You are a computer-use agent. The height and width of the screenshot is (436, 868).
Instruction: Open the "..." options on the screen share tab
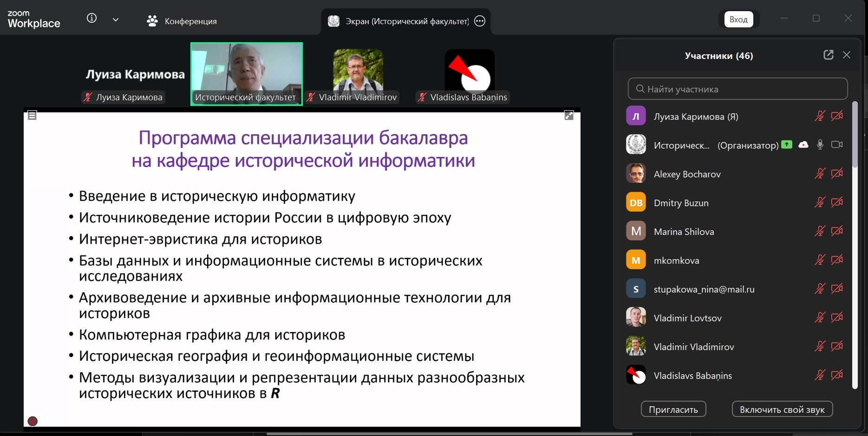click(479, 21)
